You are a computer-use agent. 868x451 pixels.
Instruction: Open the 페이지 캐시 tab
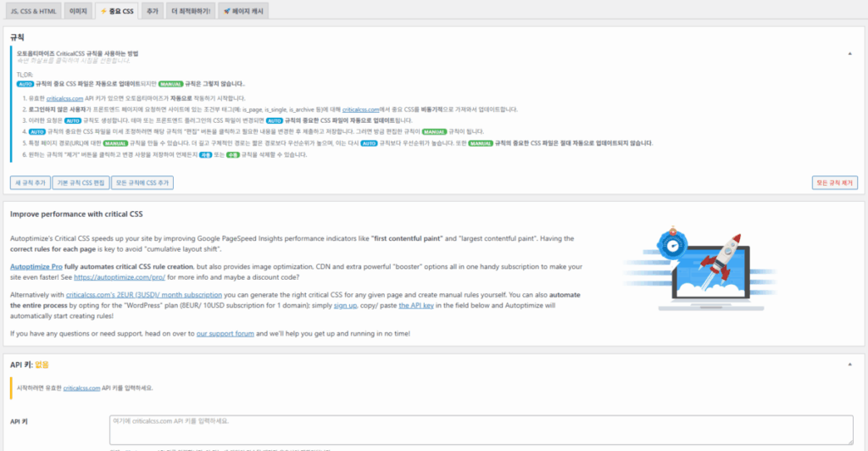pos(245,11)
